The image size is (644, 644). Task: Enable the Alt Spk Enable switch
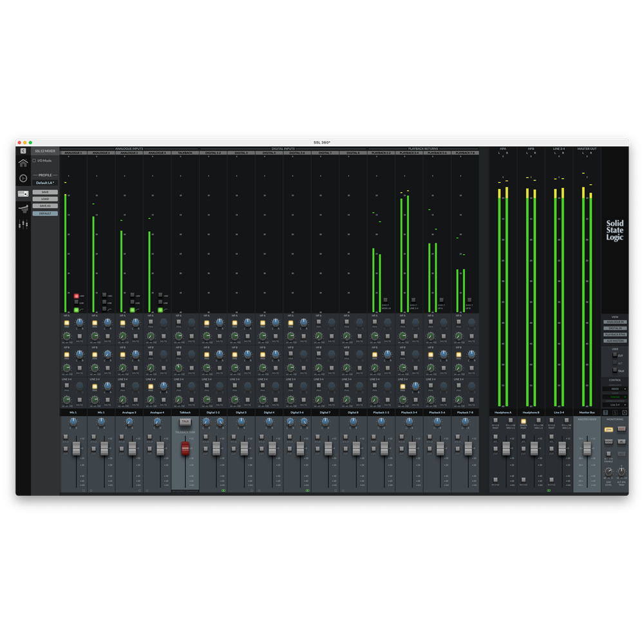coord(609,454)
